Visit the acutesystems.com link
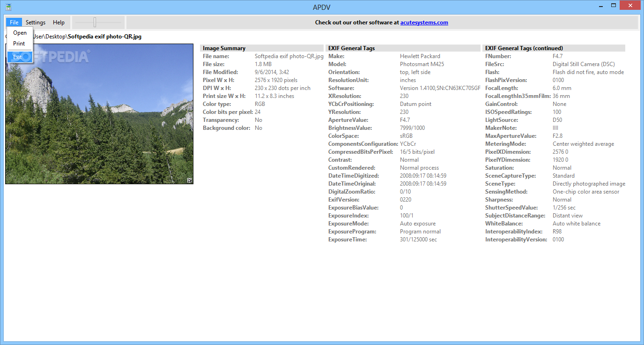This screenshot has width=644, height=345. point(424,22)
